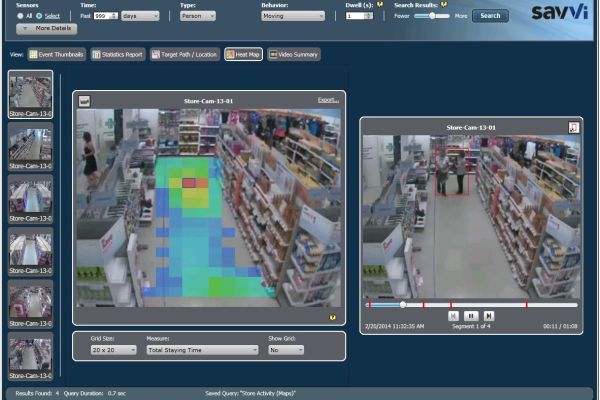The image size is (600, 400).
Task: Open the Statistics Report view
Action: [118, 54]
